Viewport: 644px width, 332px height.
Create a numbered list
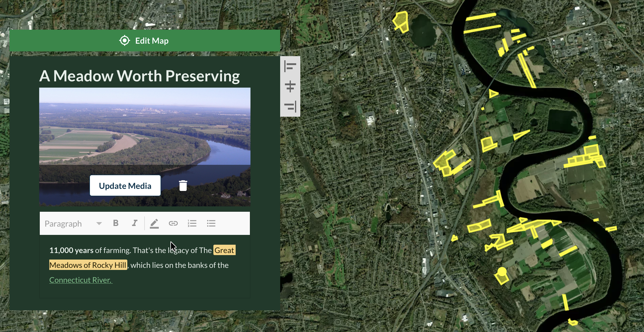[x=192, y=223]
